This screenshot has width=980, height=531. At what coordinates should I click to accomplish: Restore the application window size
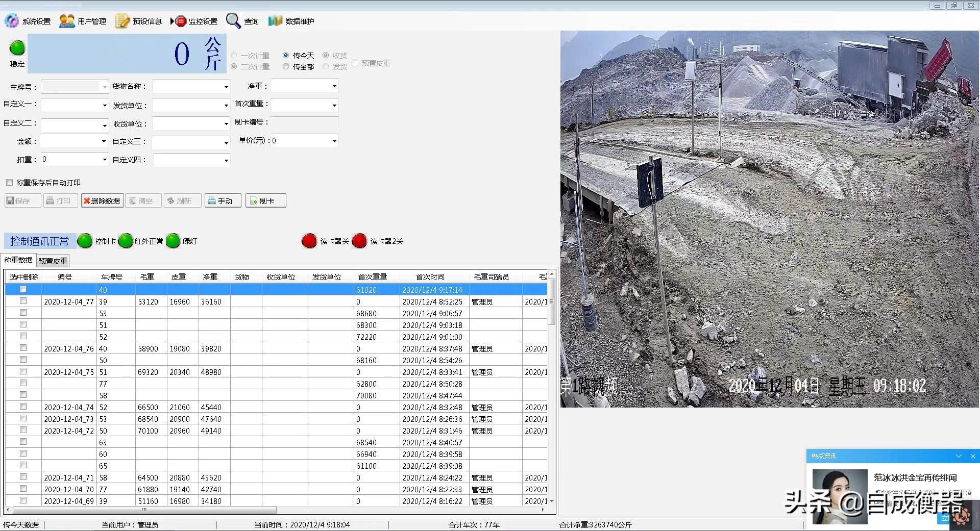pos(953,6)
